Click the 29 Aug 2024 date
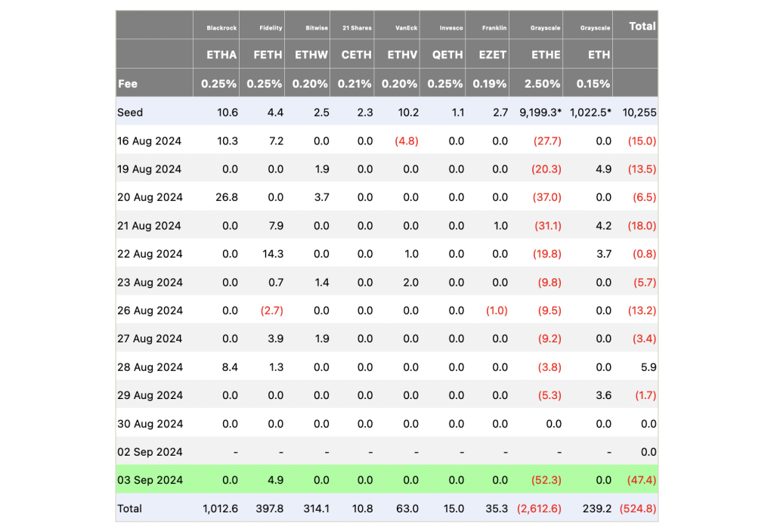This screenshot has height=532, width=774. [150, 395]
